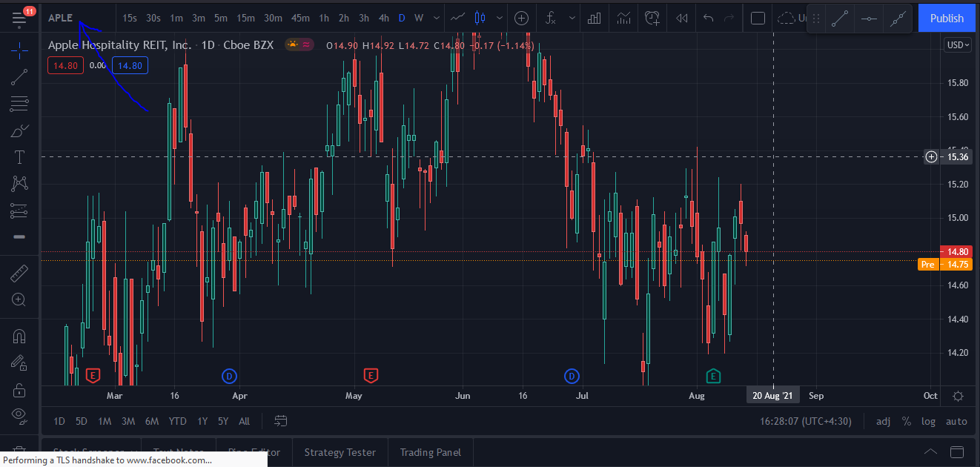Image resolution: width=980 pixels, height=467 pixels.
Task: Pick the trend line in floating toolbar
Action: [x=839, y=19]
